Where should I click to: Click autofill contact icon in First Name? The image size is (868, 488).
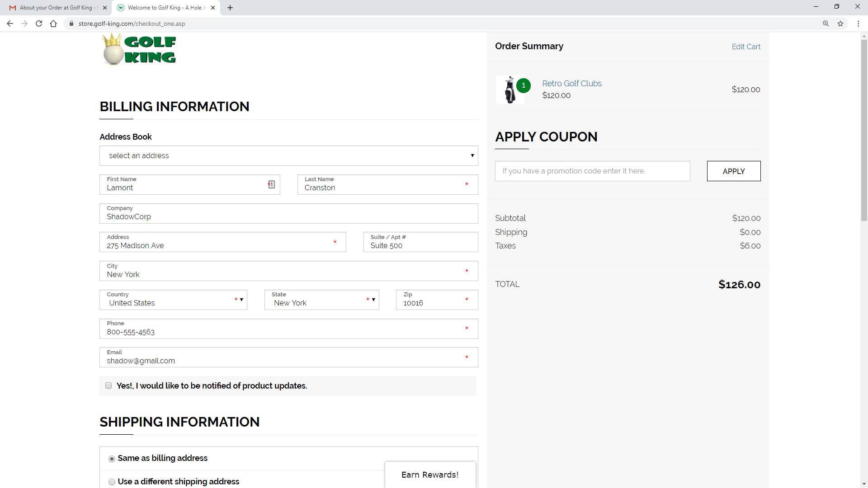tap(271, 184)
